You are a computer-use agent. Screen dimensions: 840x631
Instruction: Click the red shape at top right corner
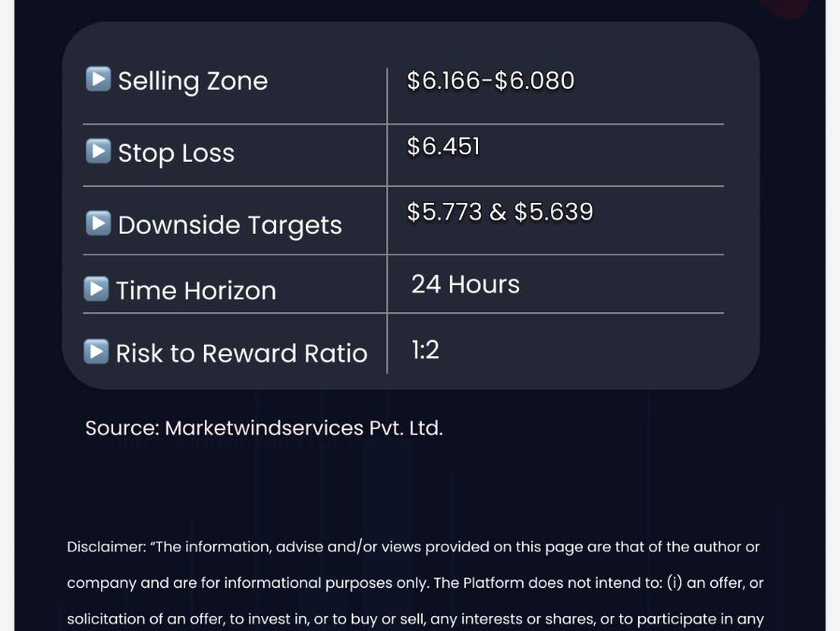click(x=784, y=8)
